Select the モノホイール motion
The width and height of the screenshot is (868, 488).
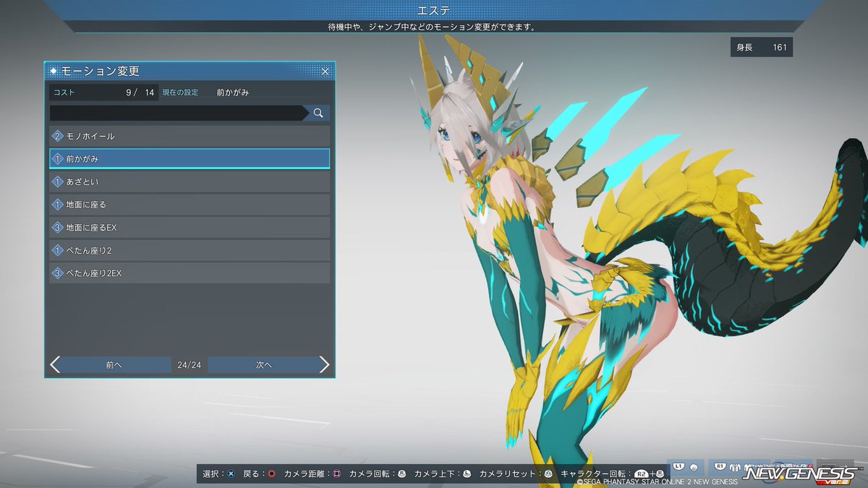(190, 136)
